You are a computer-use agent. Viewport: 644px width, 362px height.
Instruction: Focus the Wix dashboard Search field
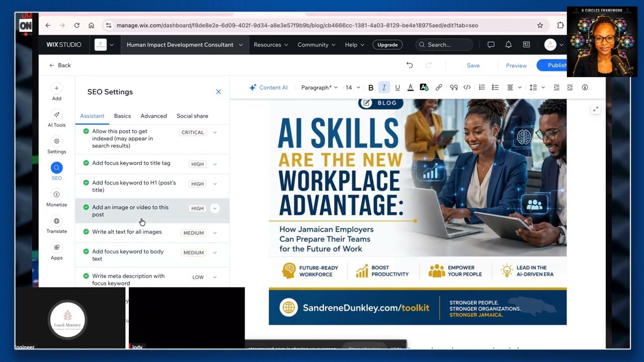(444, 45)
